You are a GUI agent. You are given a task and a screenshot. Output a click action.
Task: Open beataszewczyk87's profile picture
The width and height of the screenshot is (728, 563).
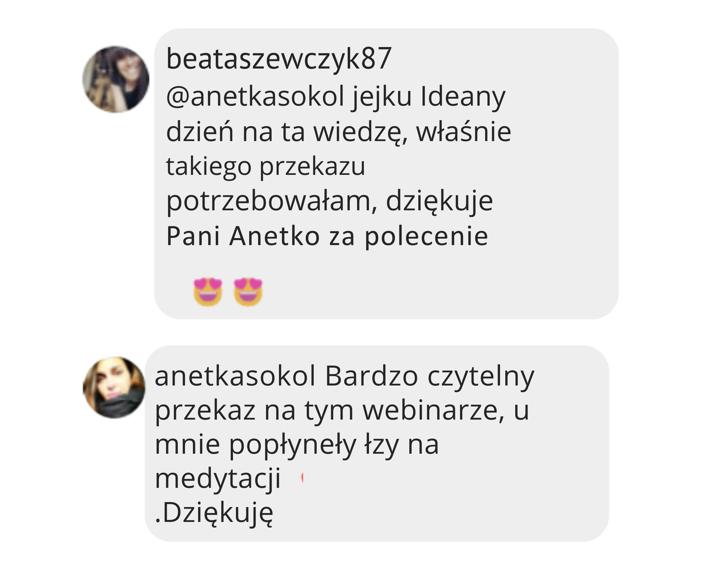point(116,79)
